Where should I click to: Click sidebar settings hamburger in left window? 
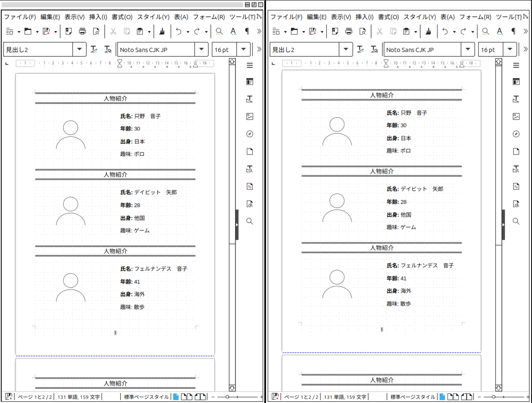pos(250,66)
